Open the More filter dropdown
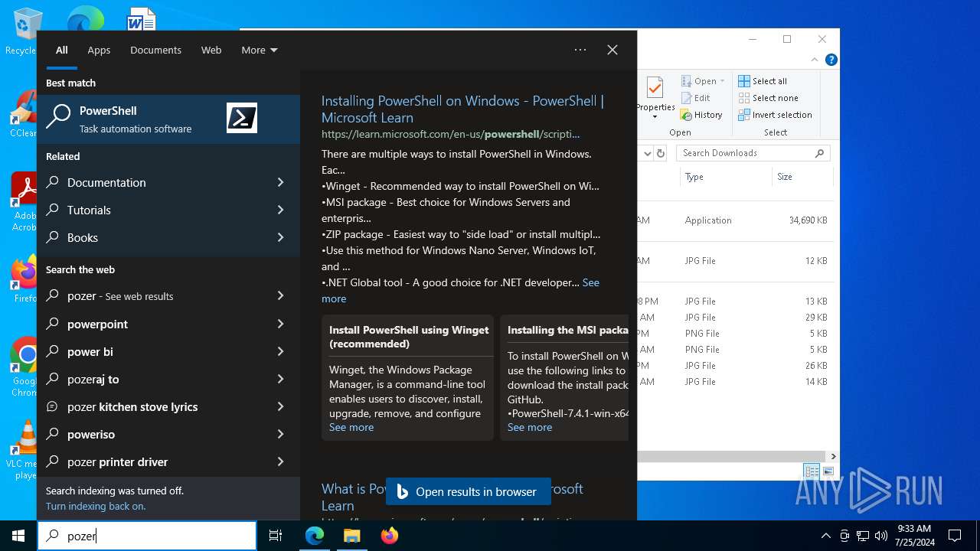The image size is (980, 551). point(260,50)
